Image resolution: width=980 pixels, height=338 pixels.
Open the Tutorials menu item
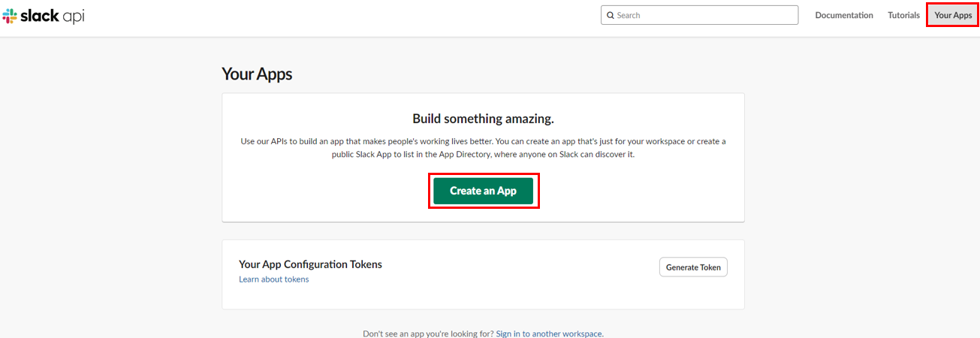click(903, 15)
